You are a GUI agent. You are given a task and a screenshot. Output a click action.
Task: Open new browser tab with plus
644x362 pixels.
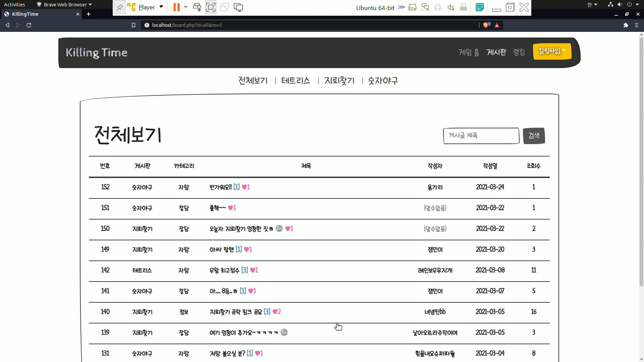pyautogui.click(x=89, y=14)
